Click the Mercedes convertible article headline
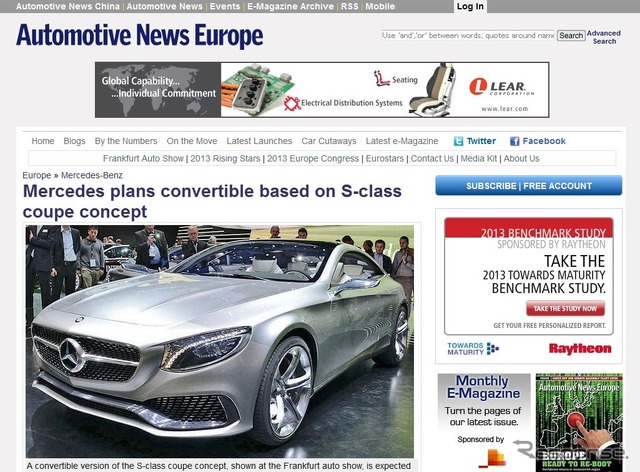The image size is (640, 472). pos(212,201)
